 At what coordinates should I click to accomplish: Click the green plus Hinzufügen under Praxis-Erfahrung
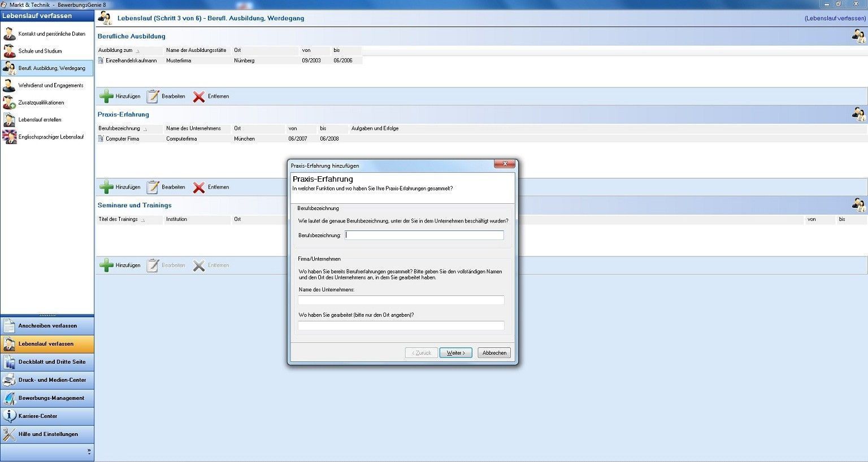[x=106, y=187]
